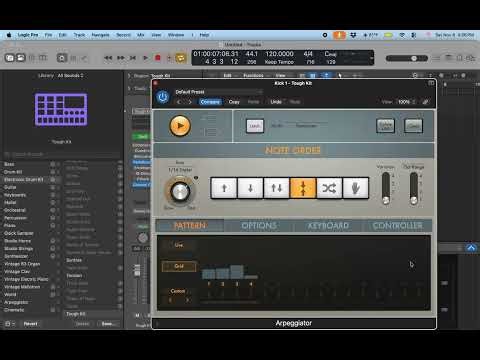Select Grid pattern mode
This screenshot has width=480, height=360.
tap(179, 266)
